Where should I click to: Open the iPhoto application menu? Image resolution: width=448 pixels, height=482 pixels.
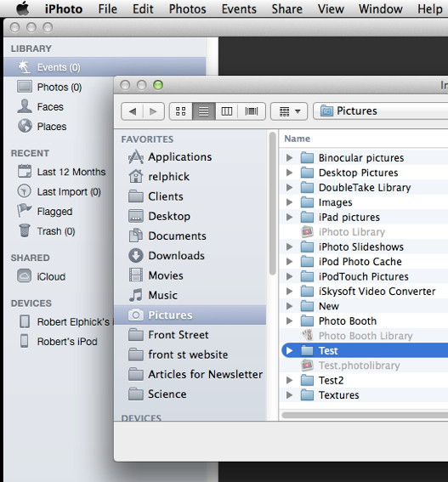(x=64, y=9)
